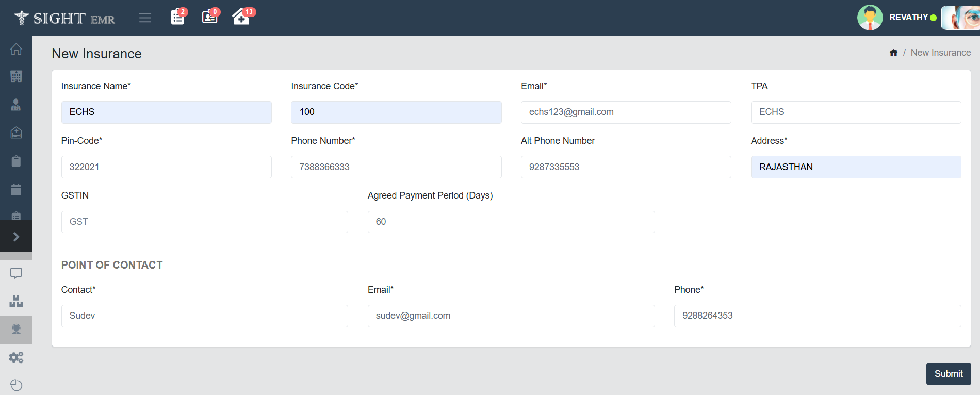Open the doctor sidebar icon
Image resolution: width=980 pixels, height=395 pixels.
click(16, 105)
